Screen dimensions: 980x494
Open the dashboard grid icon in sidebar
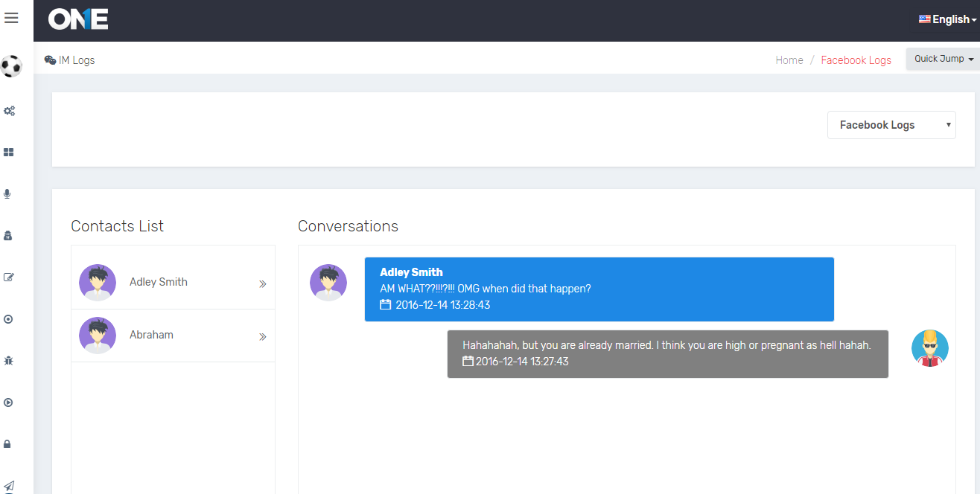coord(9,153)
